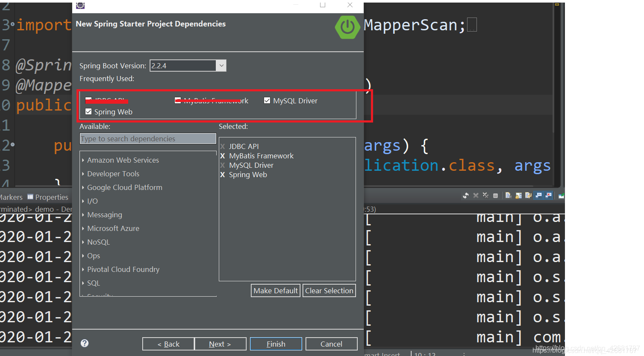The width and height of the screenshot is (644, 356).
Task: Select 'Spring Web' entry in Selected list
Action: click(248, 175)
